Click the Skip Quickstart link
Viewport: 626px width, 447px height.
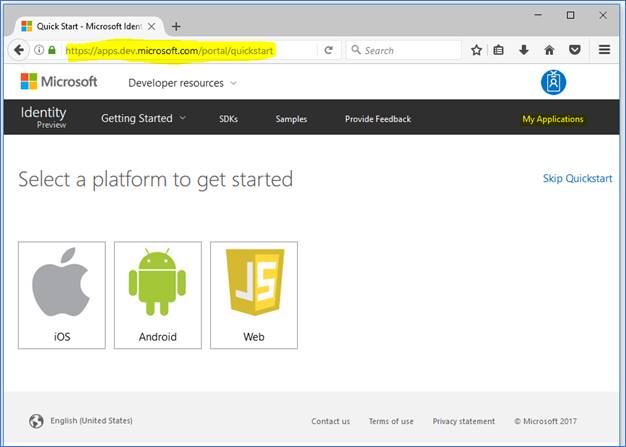pos(577,178)
